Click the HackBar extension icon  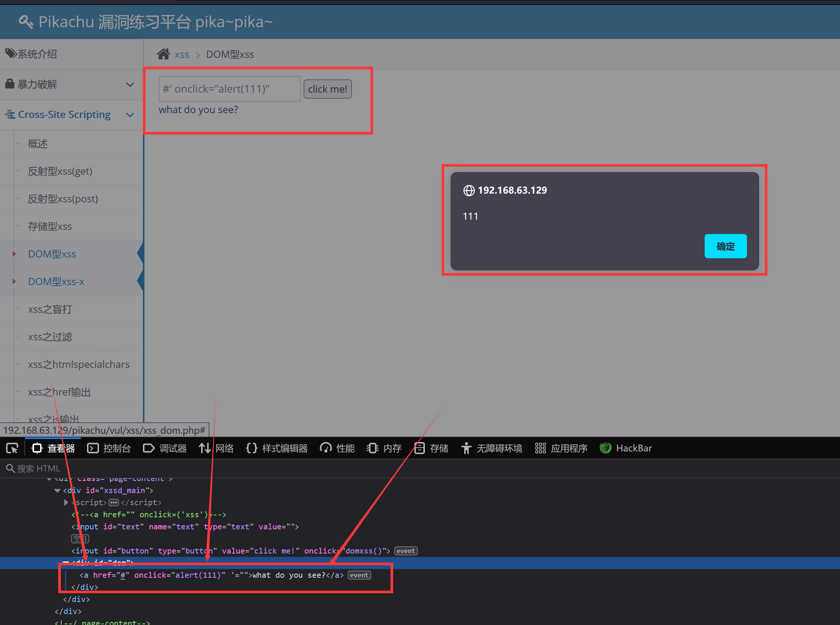click(605, 448)
